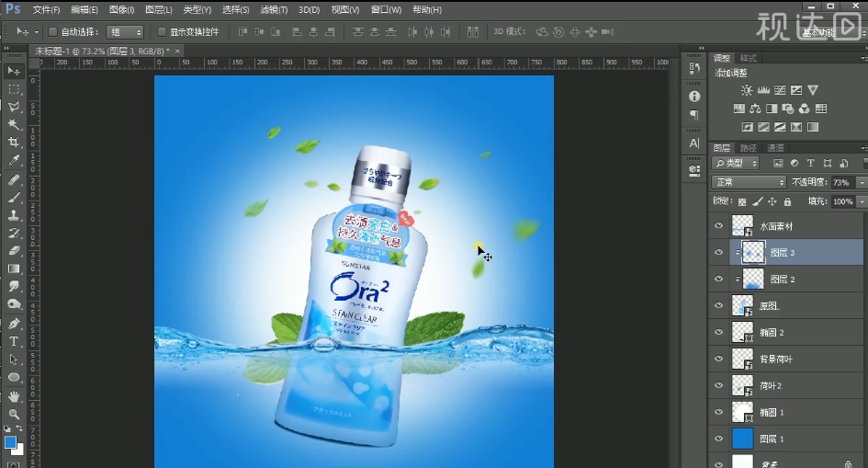Add a Brightness/Contrast adjustment
868x468 pixels.
[x=747, y=90]
